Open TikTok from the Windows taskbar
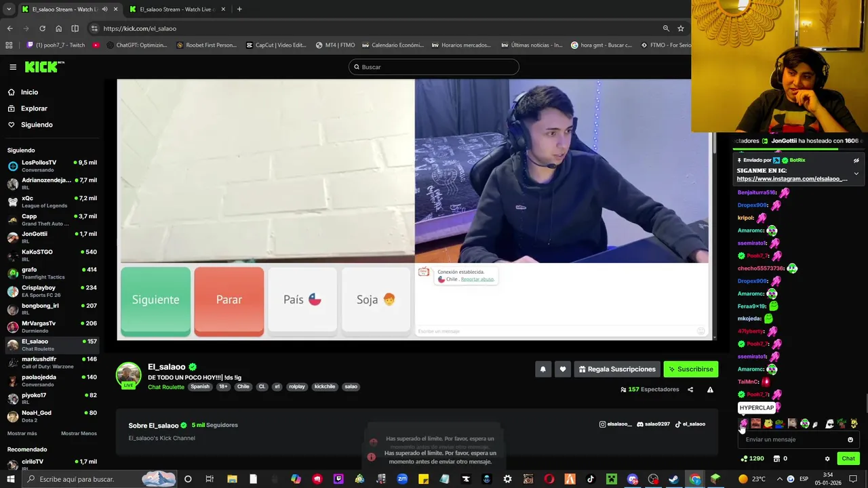 point(591,479)
